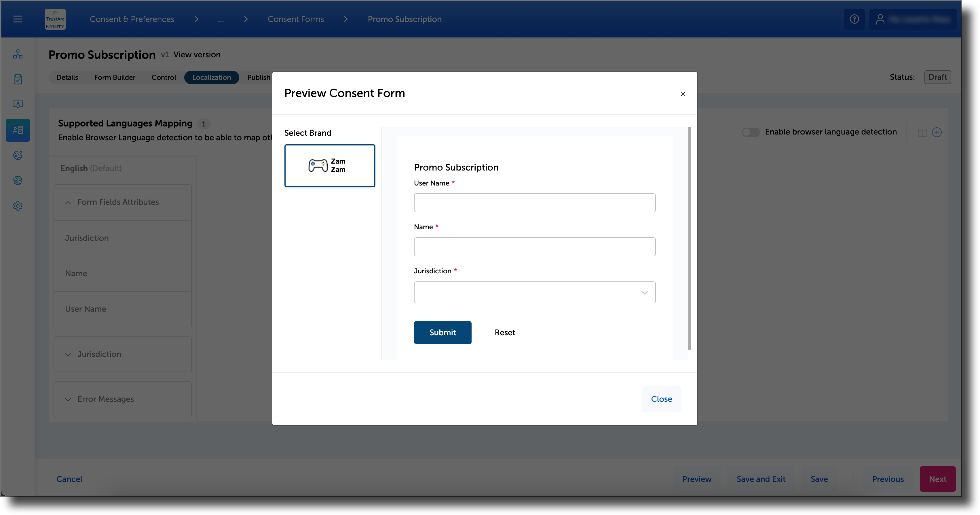
Task: Click the Submit button on the preview form
Action: [x=442, y=332]
